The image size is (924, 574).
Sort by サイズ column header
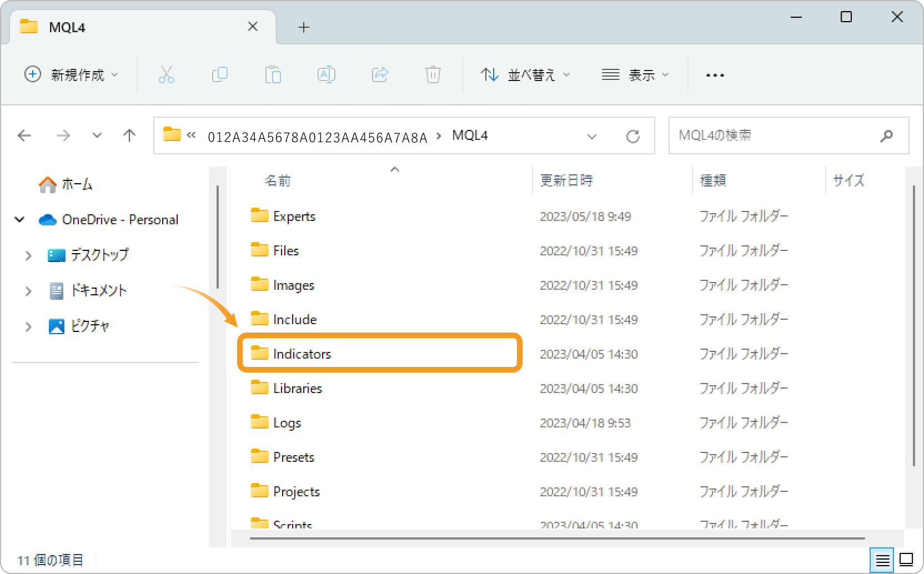pos(849,180)
